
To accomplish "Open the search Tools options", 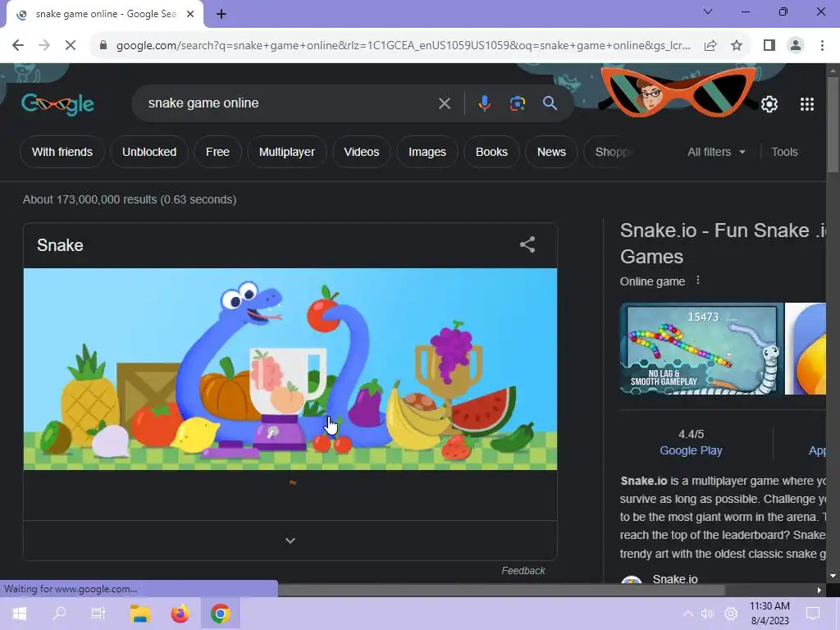I will pos(784,152).
